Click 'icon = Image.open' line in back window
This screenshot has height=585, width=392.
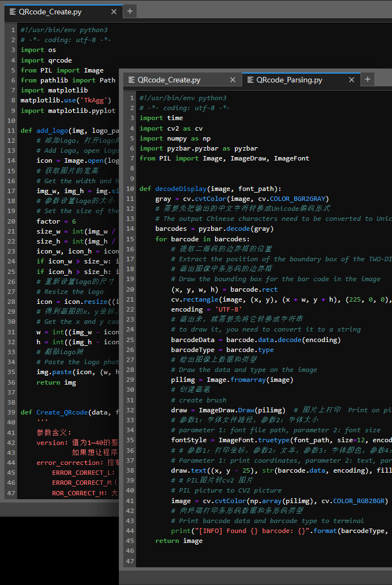tap(77, 161)
